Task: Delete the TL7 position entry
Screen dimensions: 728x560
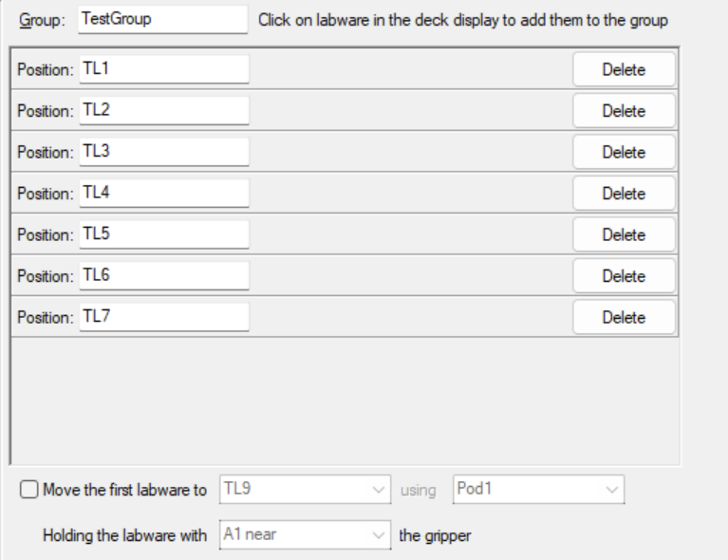Action: click(x=624, y=318)
